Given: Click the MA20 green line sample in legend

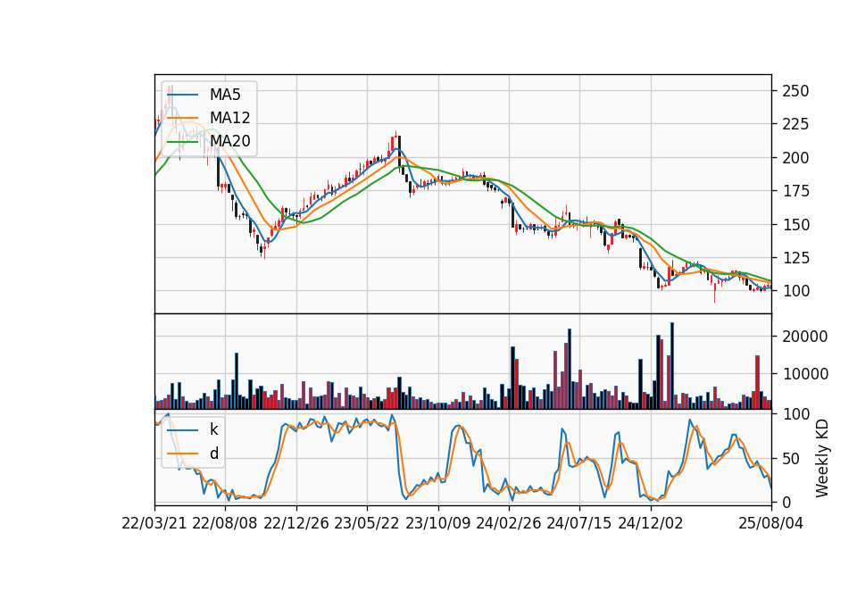Looking at the screenshot, I should click(182, 141).
